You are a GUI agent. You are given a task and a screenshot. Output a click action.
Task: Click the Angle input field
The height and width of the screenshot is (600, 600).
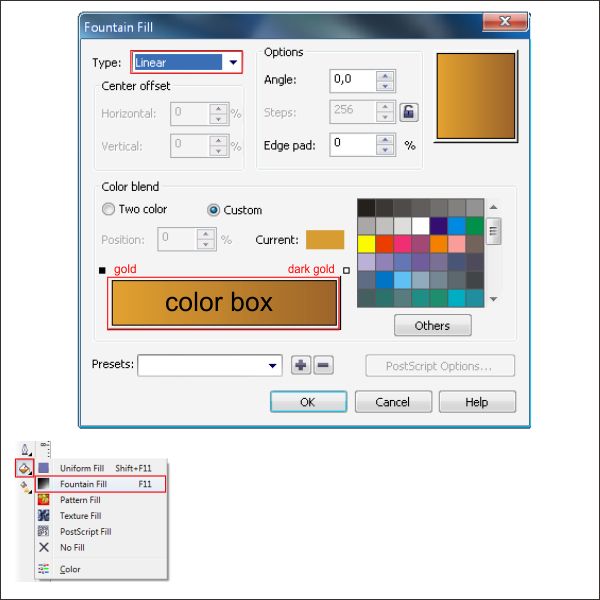click(353, 81)
